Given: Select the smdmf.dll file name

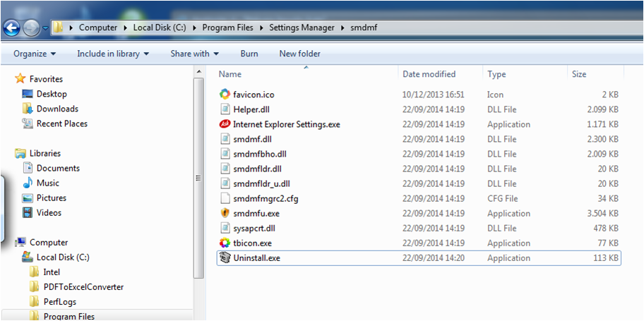Looking at the screenshot, I should pyautogui.click(x=252, y=139).
